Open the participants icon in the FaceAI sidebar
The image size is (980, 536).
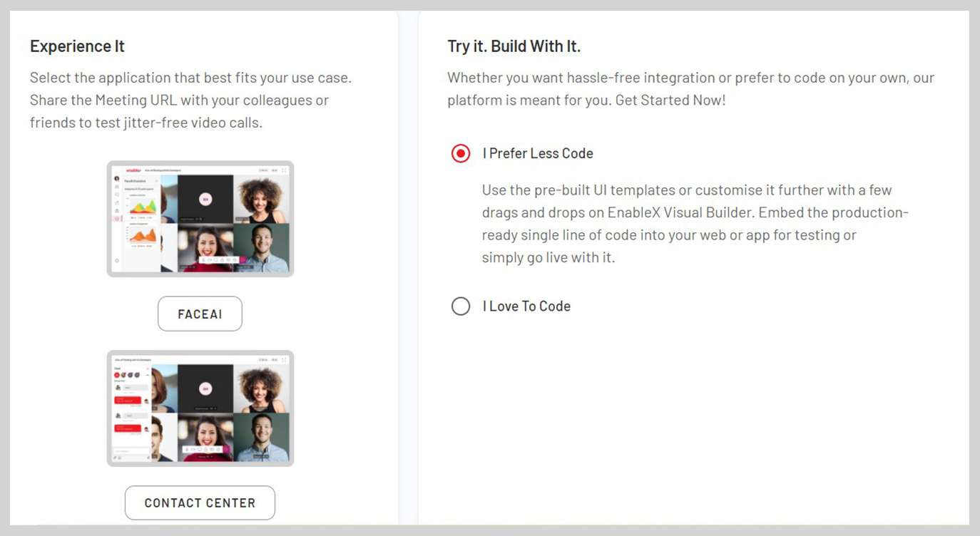coord(117,186)
